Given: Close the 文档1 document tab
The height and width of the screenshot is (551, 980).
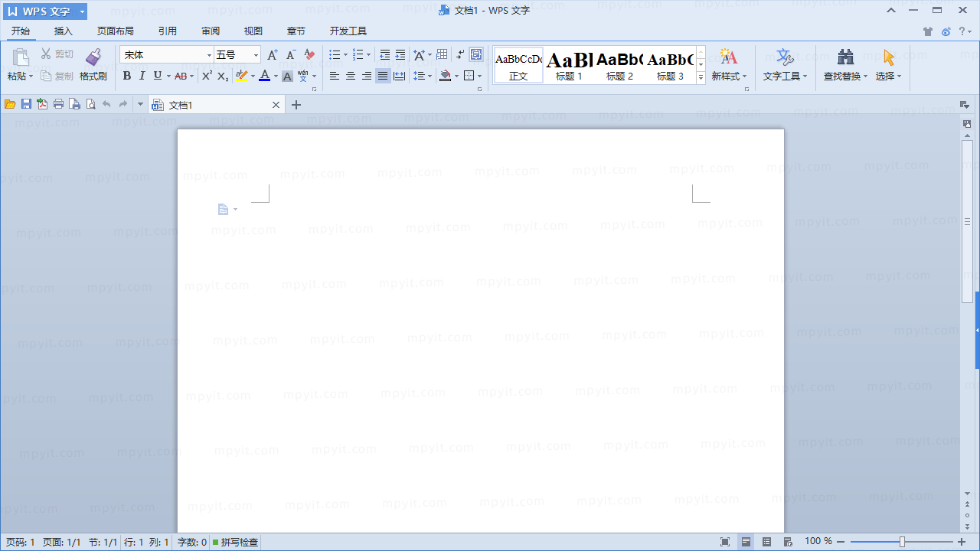Looking at the screenshot, I should coord(276,105).
